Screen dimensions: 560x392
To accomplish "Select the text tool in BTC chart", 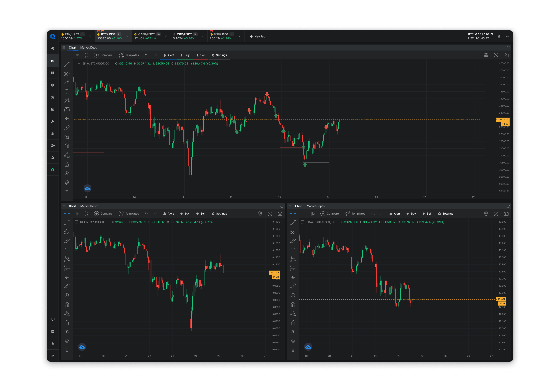I will click(67, 91).
